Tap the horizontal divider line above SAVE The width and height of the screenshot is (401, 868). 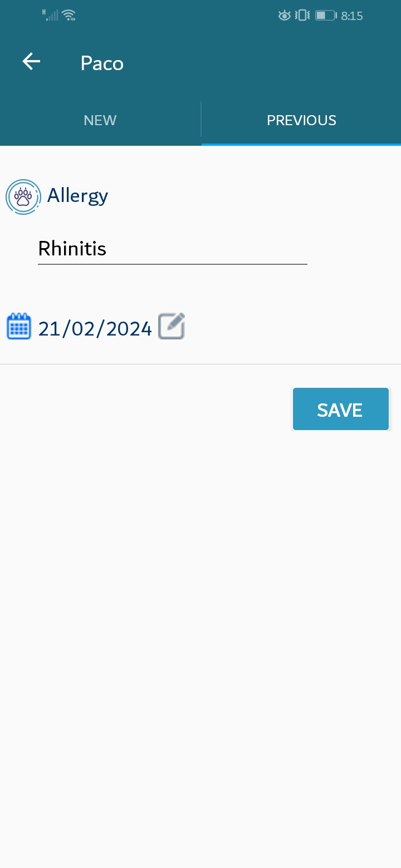click(x=200, y=364)
